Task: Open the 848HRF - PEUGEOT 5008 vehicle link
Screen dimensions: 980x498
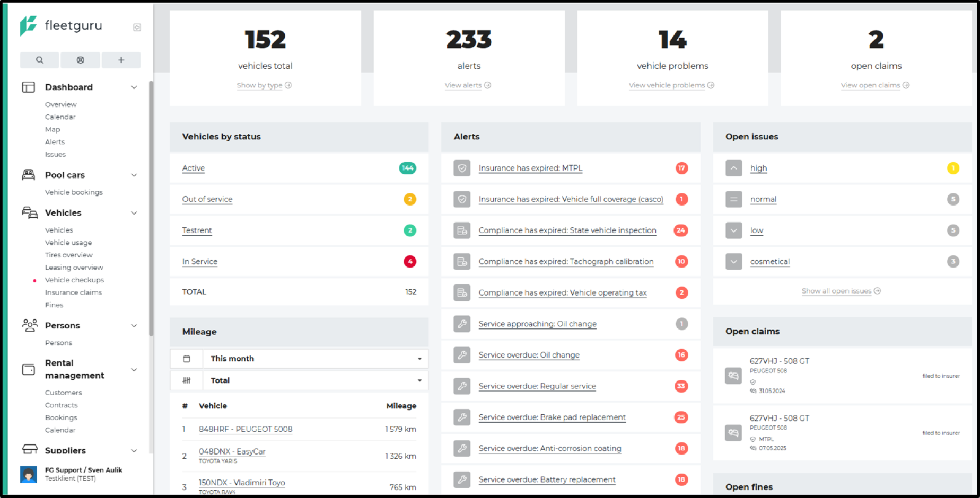Action: point(246,429)
